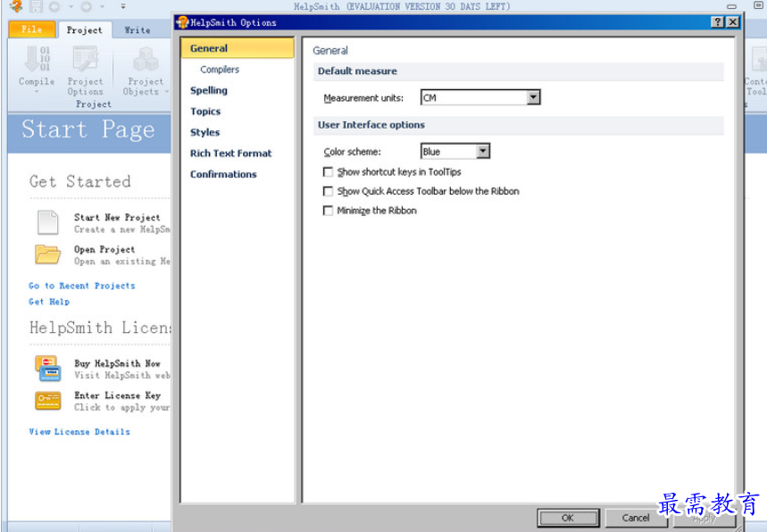Click the Start New Project text

click(117, 217)
